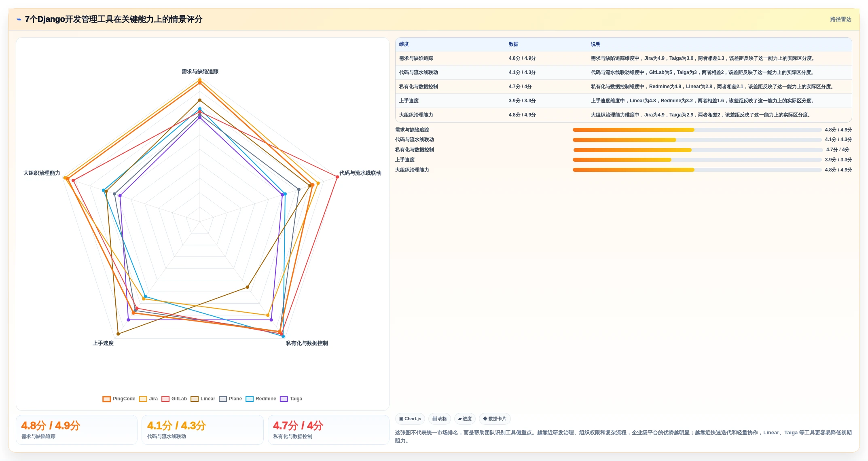The width and height of the screenshot is (868, 461).
Task: Open the 4.8分 / 4.9分 data card
Action: tap(76, 430)
